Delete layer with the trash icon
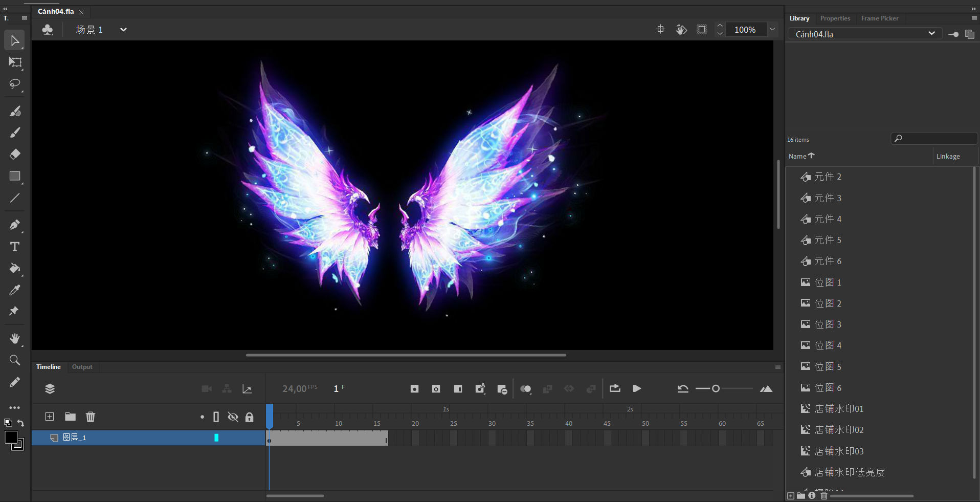 [x=91, y=417]
